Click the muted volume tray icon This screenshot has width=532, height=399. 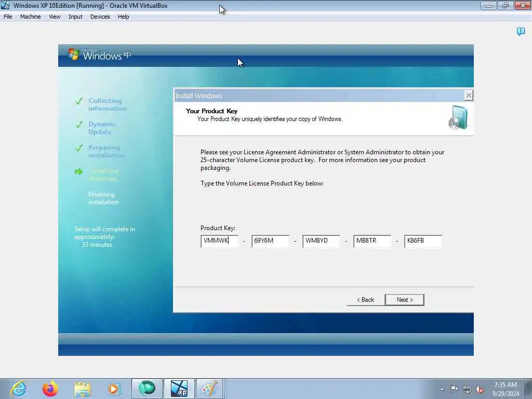point(480,390)
